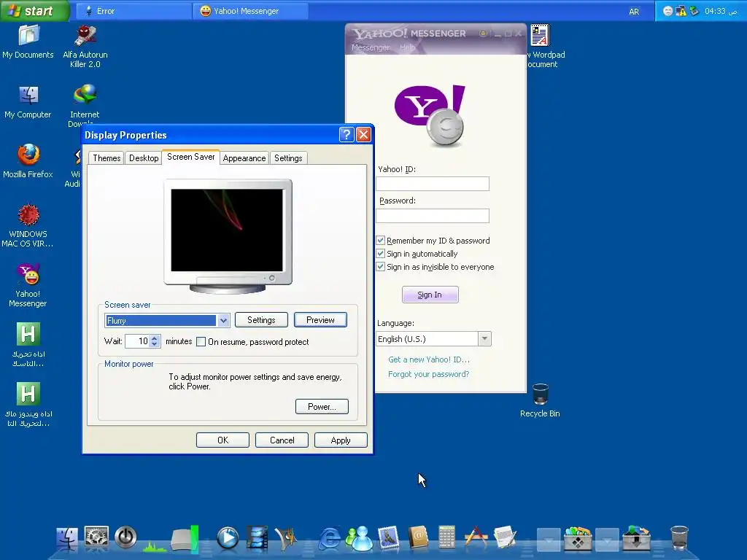Open the Language English (U.S.) dropdown
Viewport: 747px width, 560px height.
(x=484, y=338)
